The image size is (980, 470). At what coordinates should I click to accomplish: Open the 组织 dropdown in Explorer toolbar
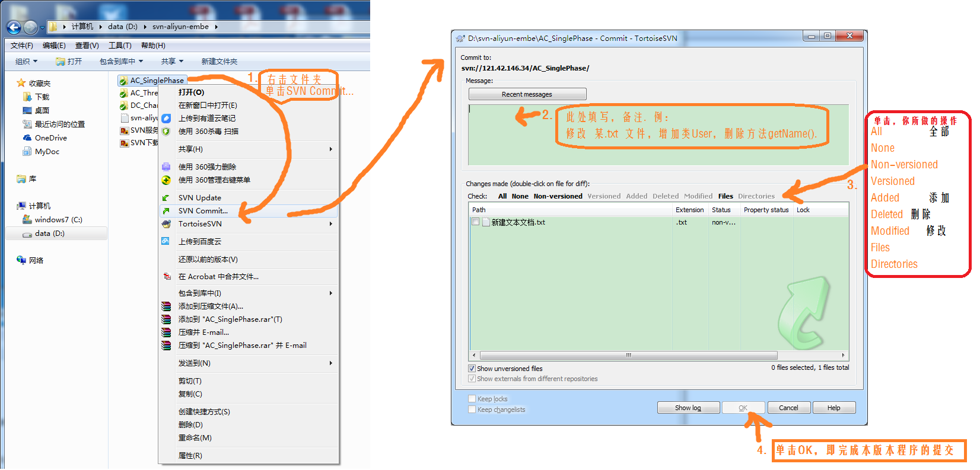tap(26, 61)
